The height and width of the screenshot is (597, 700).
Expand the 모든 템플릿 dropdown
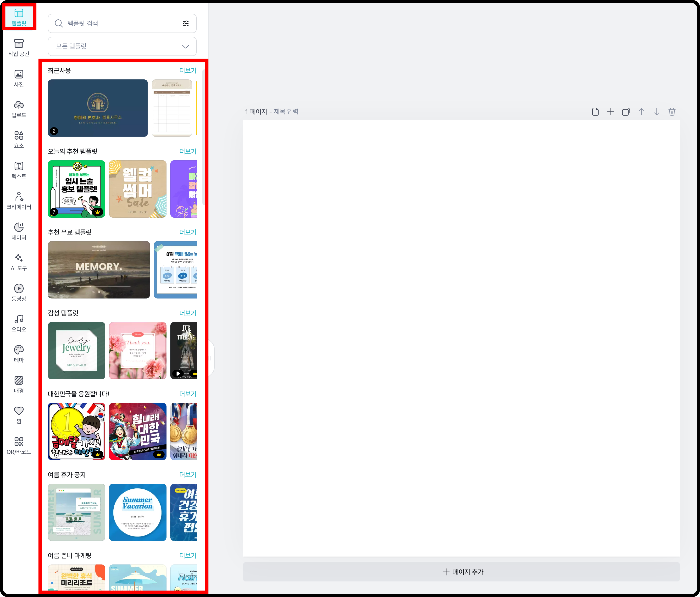[122, 46]
